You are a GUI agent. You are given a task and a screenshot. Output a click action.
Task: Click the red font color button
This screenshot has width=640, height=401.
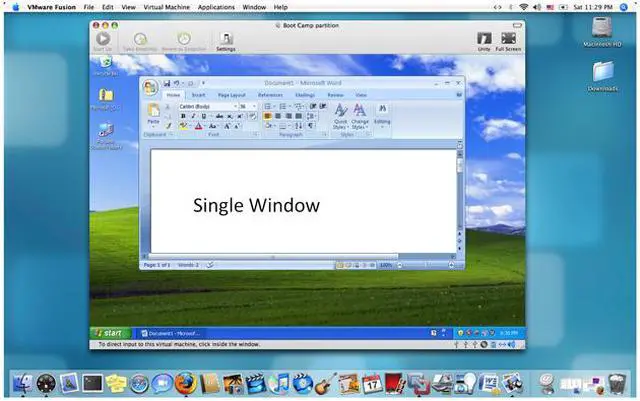tap(198, 126)
